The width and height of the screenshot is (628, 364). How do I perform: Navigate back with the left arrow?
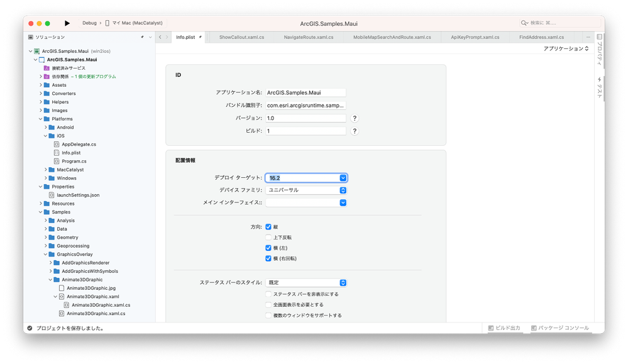[160, 37]
